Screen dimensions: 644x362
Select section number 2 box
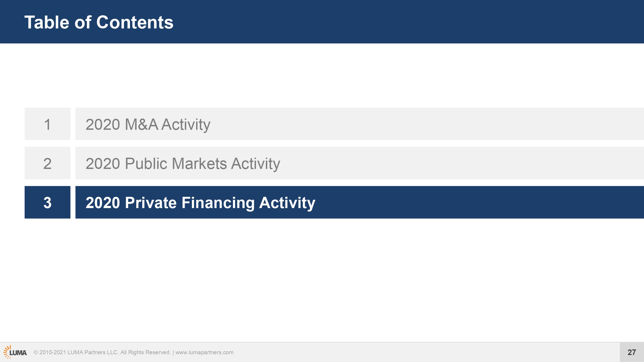coord(47,163)
